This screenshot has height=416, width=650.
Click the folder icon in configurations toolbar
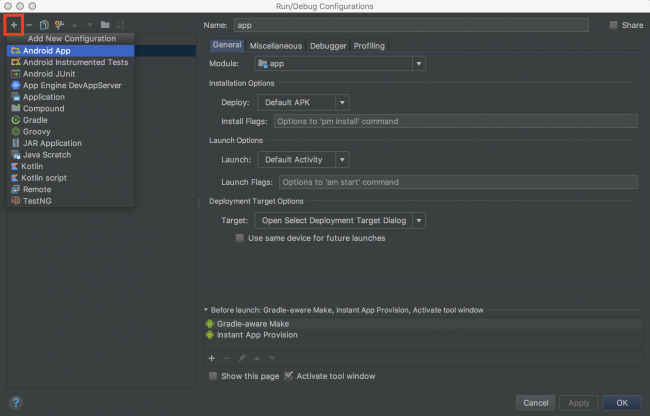[105, 24]
